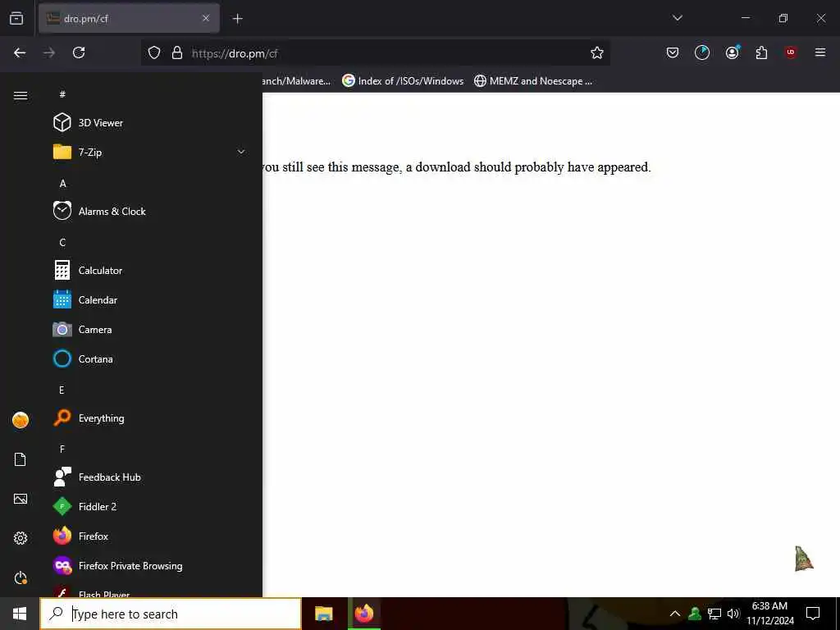Click the dro.pm/cf address bar
The height and width of the screenshot is (630, 840).
click(375, 53)
